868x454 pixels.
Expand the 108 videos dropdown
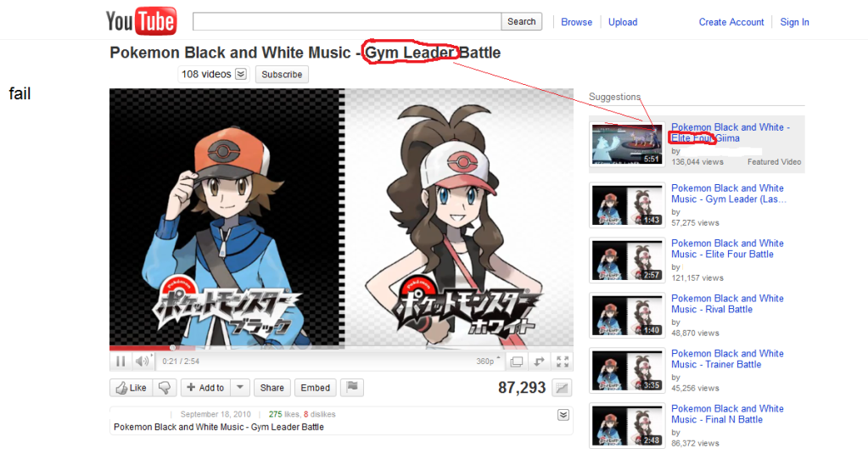pos(241,74)
